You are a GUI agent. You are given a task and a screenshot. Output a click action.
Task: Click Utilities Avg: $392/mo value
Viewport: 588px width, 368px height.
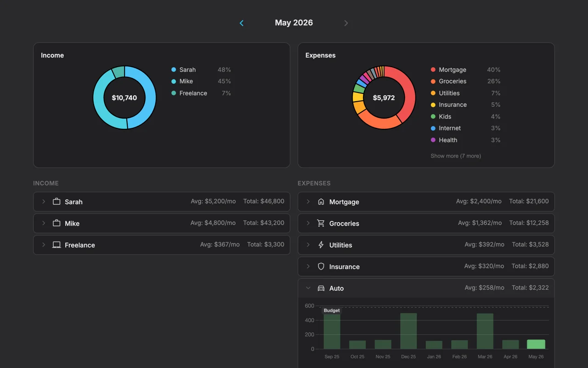[484, 244]
